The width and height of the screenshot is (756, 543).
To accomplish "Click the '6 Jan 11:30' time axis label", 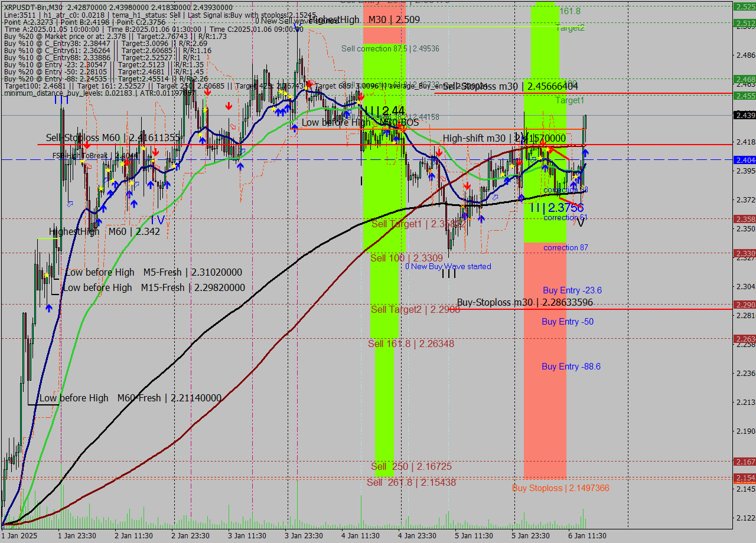I will (587, 536).
